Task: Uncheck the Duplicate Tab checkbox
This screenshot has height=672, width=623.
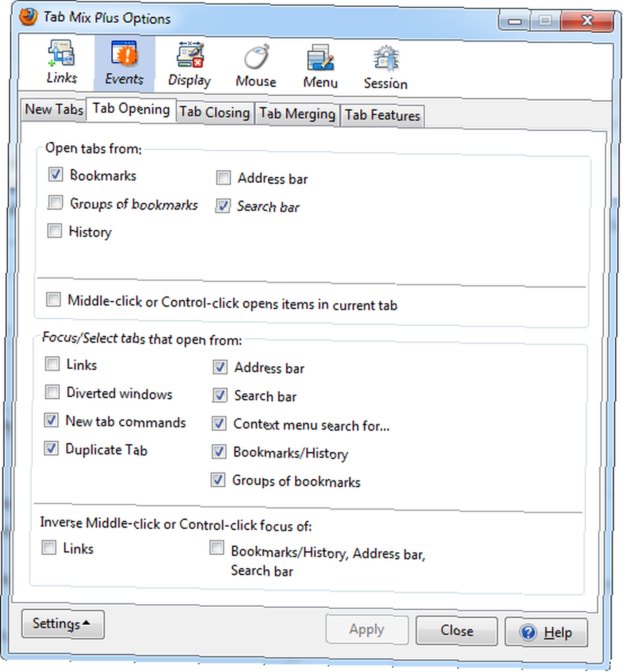Action: [51, 448]
